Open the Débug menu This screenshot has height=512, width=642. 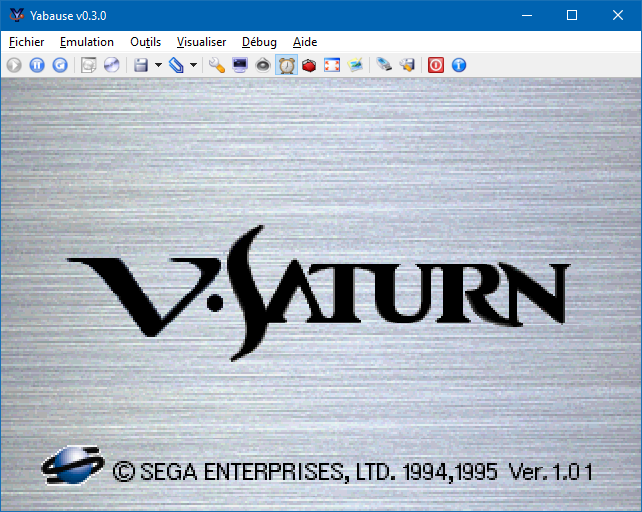pyautogui.click(x=259, y=42)
